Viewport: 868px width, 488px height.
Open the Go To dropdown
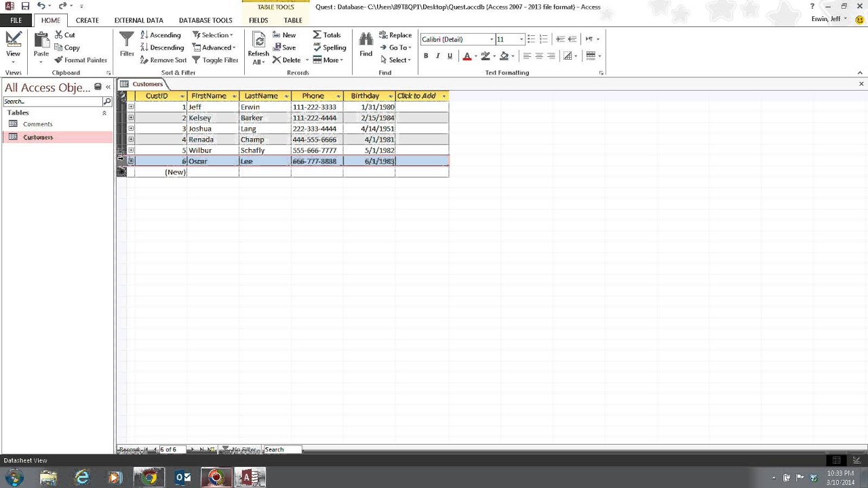395,47
